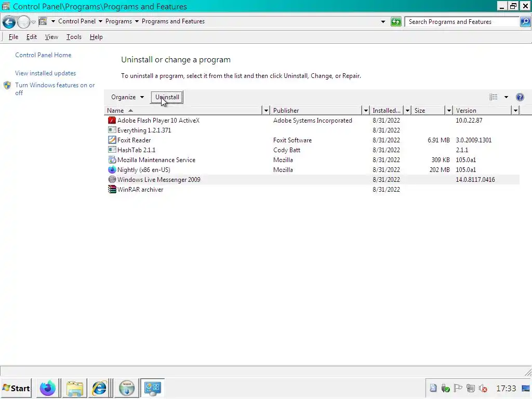This screenshot has height=399, width=532.
Task: Click the network tray icon
Action: click(x=470, y=388)
